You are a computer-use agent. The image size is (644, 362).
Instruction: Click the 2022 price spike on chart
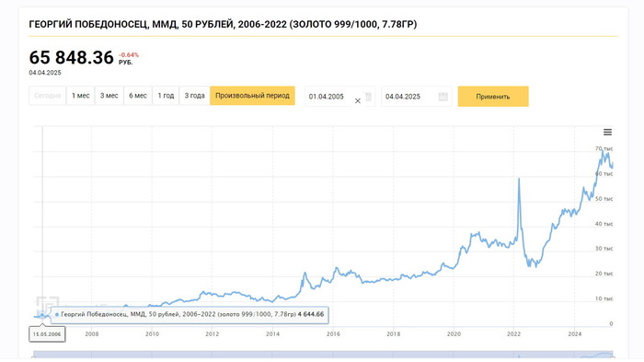point(519,179)
